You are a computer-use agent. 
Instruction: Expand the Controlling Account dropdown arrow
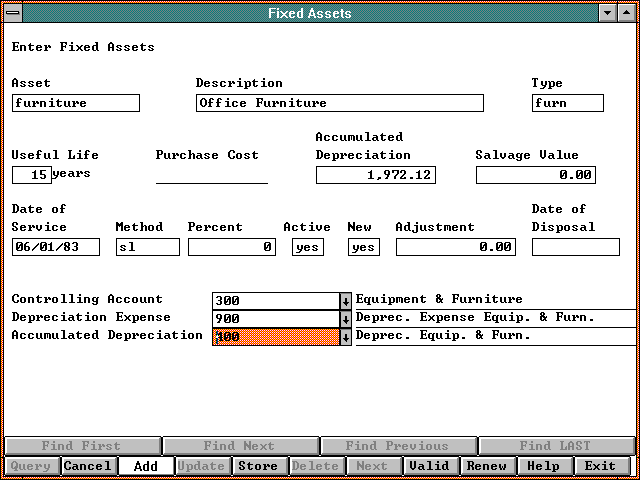[345, 300]
